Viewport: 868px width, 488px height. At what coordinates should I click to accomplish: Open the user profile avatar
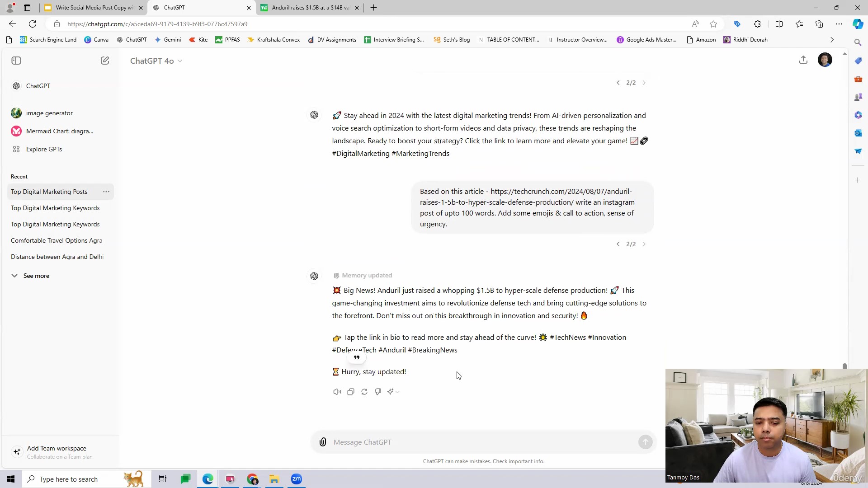(x=825, y=60)
